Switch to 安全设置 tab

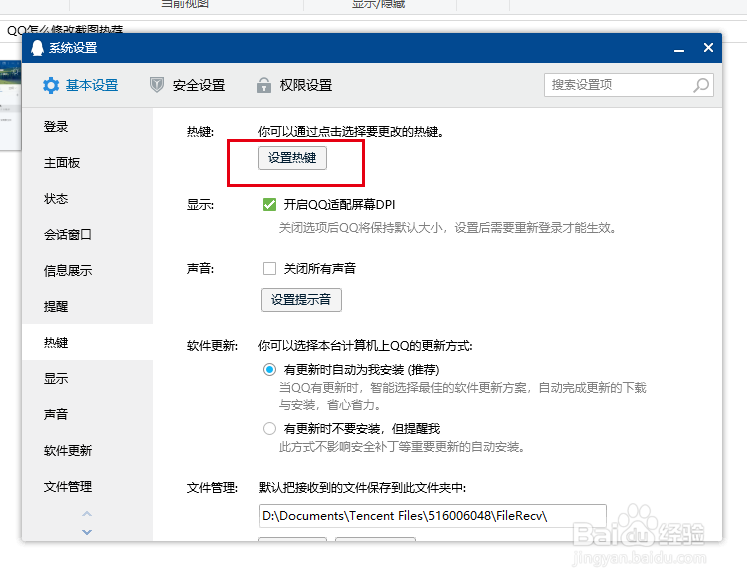coord(187,85)
